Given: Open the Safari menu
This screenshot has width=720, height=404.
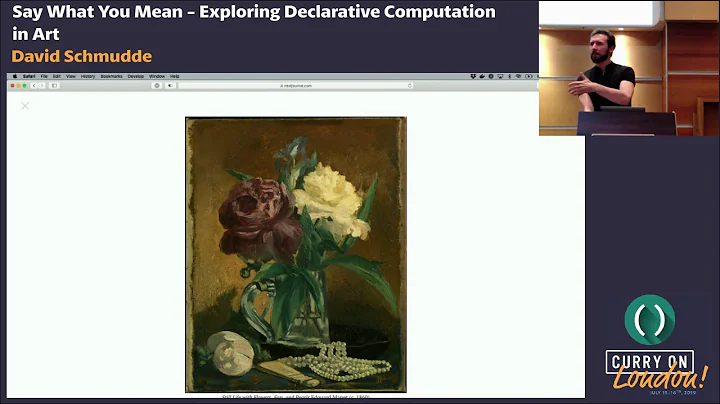Looking at the screenshot, I should [x=29, y=76].
